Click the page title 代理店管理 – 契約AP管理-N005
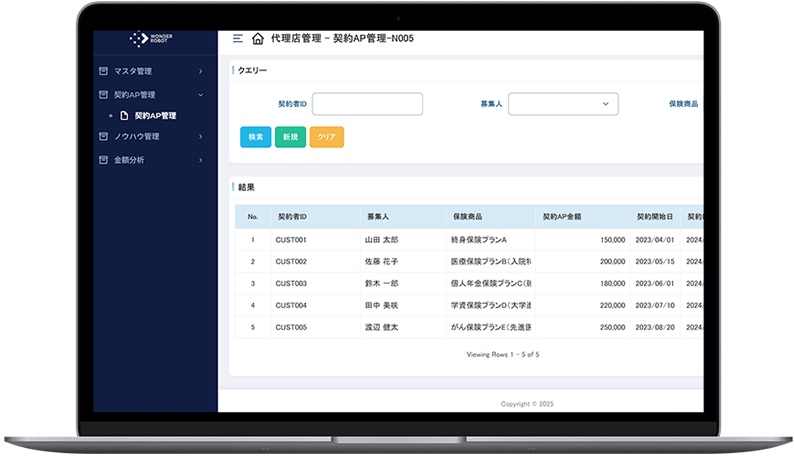 pos(342,39)
